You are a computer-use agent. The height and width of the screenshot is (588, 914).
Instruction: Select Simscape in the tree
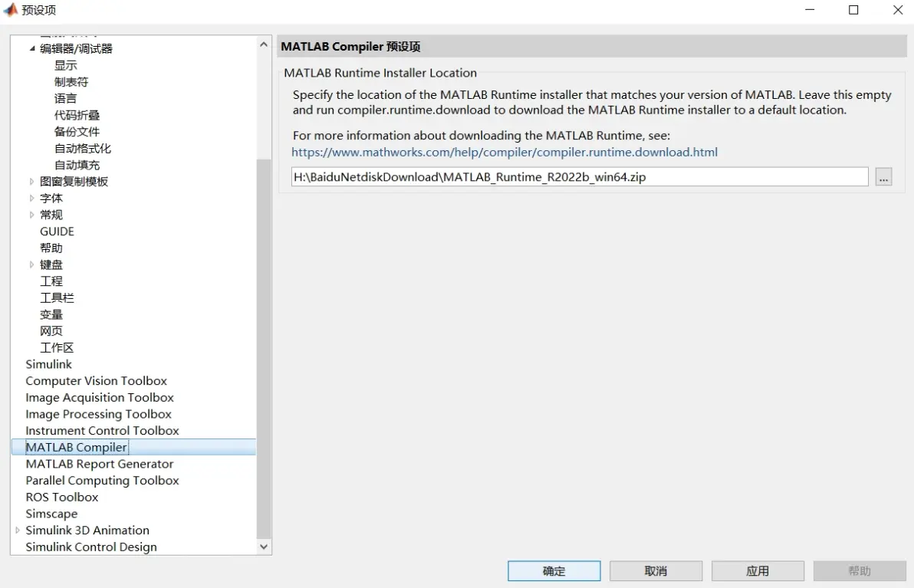click(52, 514)
